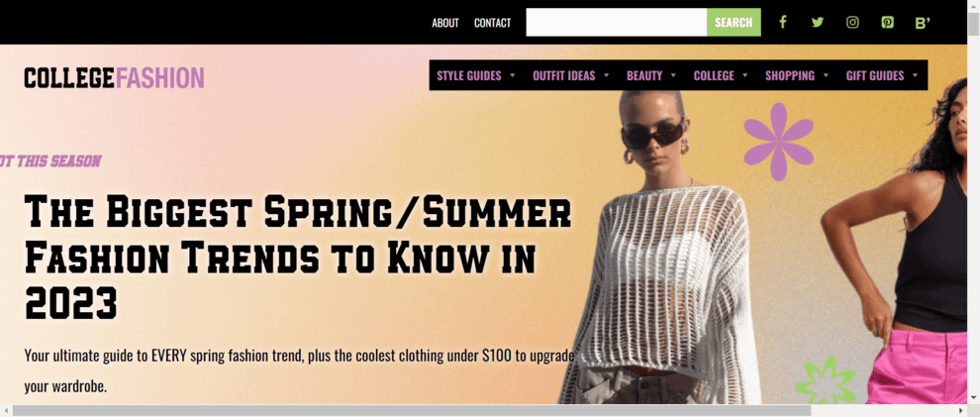The image size is (980, 417).
Task: Expand the Gift Guides dropdown arrow
Action: click(x=915, y=75)
